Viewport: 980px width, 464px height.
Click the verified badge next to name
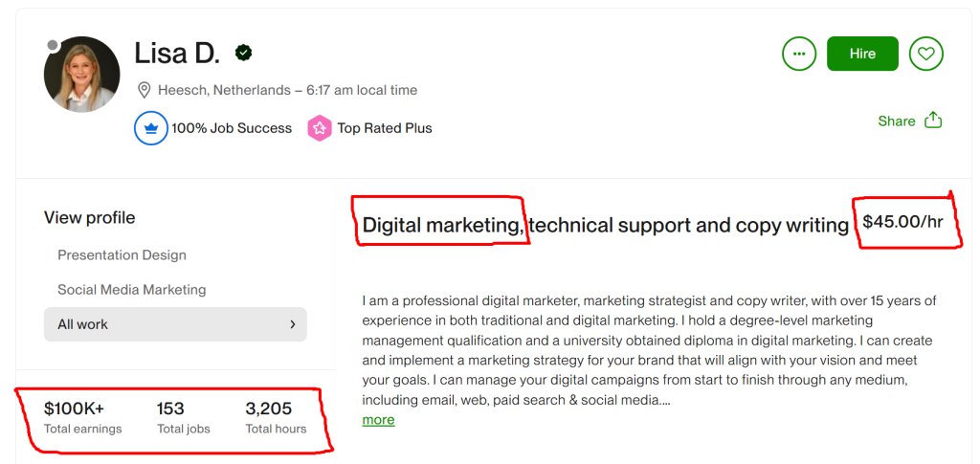244,53
